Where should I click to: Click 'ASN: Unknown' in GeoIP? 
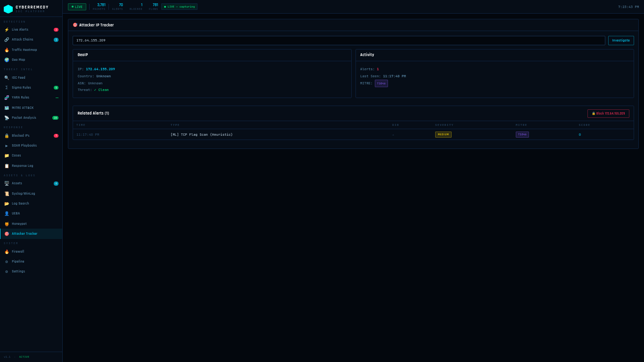click(90, 83)
